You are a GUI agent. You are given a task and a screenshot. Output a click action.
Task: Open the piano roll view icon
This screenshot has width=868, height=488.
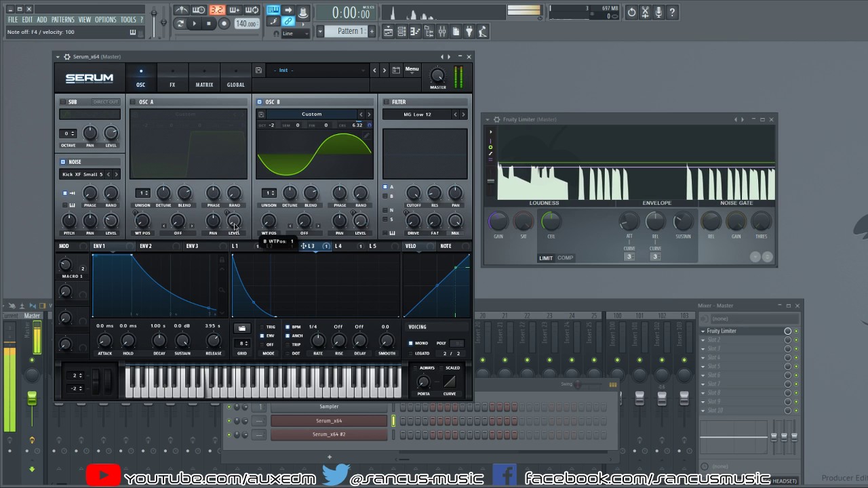[x=415, y=31]
